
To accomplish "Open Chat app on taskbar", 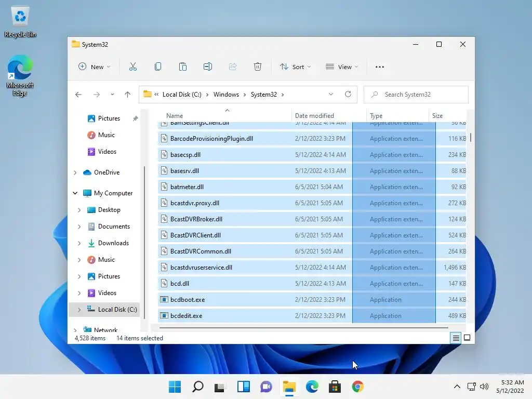I will point(267,387).
